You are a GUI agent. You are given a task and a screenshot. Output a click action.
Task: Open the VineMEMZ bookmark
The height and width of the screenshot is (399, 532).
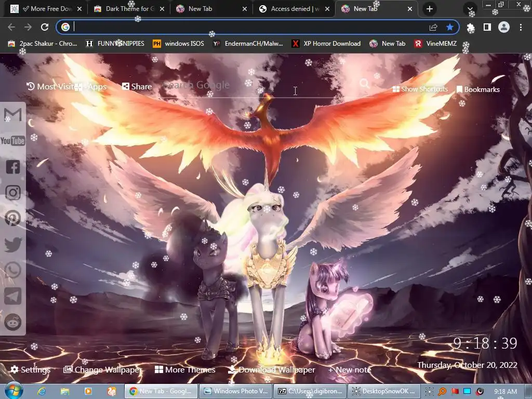435,44
